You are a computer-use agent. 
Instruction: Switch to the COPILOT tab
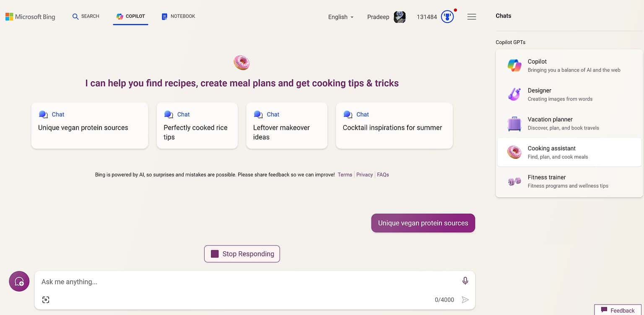pyautogui.click(x=130, y=16)
